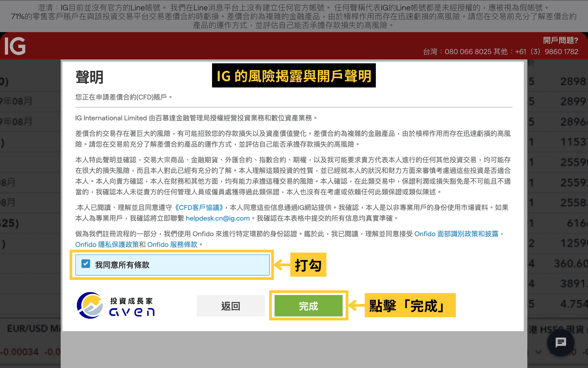Click the IG logo in the header
Viewport: 588px width, 368px height.
(15, 46)
